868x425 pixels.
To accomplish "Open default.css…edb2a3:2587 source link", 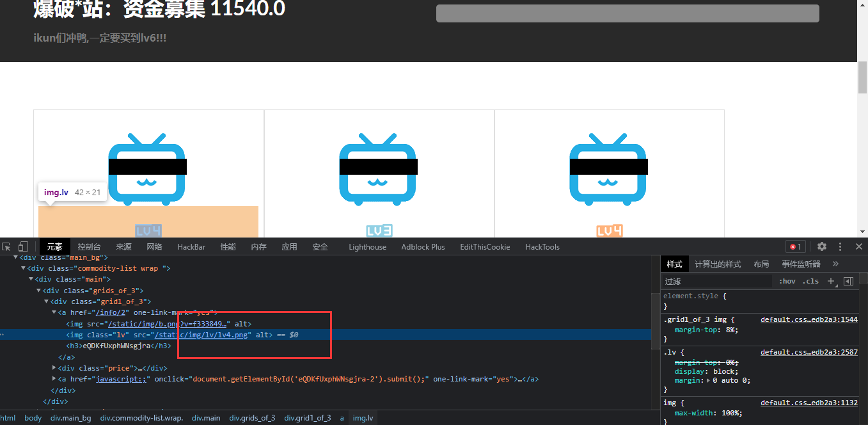I will (809, 352).
